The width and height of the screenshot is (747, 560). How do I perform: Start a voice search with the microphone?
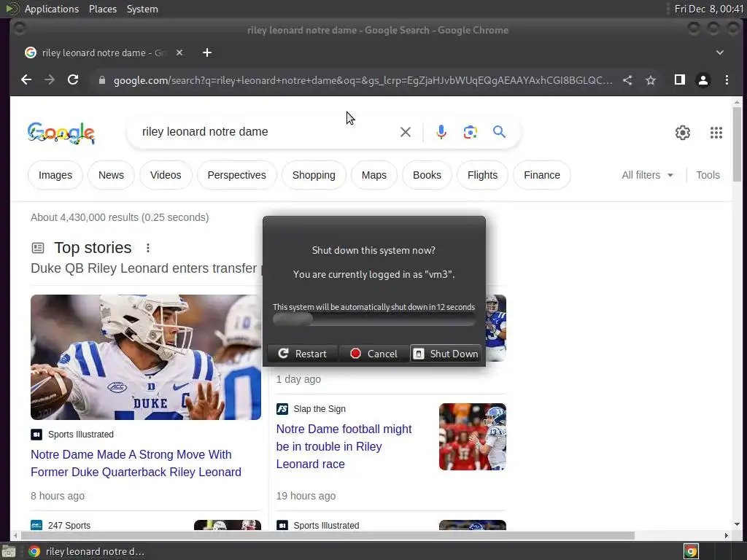pyautogui.click(x=441, y=132)
